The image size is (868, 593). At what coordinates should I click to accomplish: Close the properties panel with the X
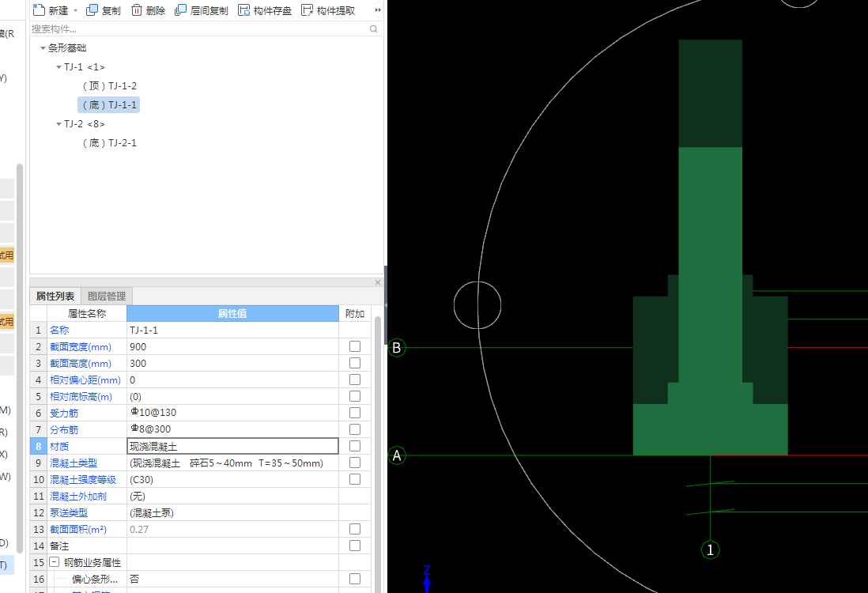pos(378,282)
